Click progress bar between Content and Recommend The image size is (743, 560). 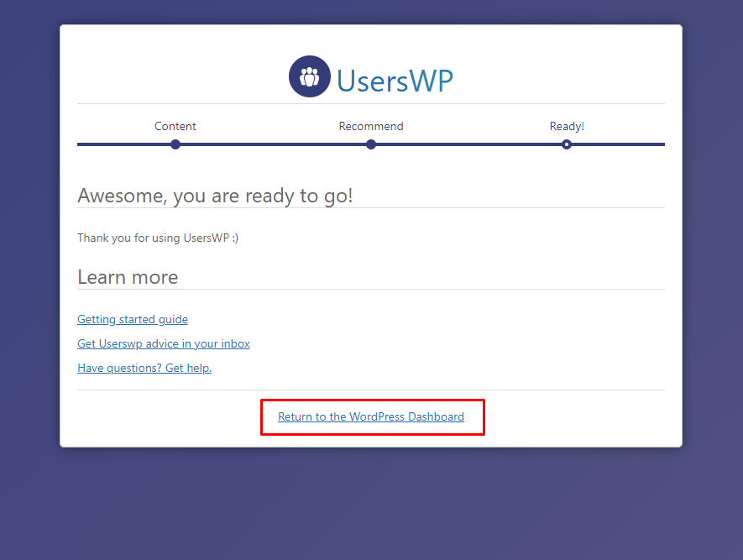pos(273,144)
